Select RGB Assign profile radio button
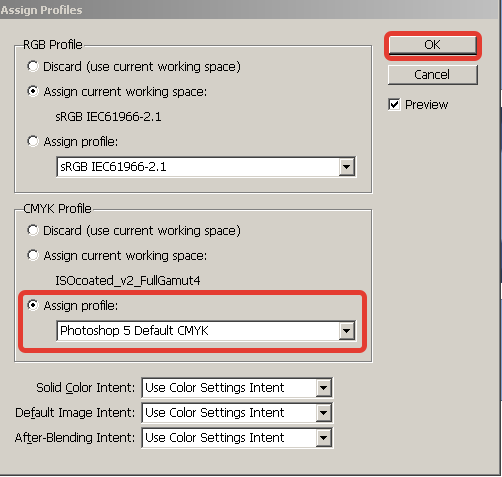Image resolution: width=502 pixels, height=477 pixels. coord(33,141)
